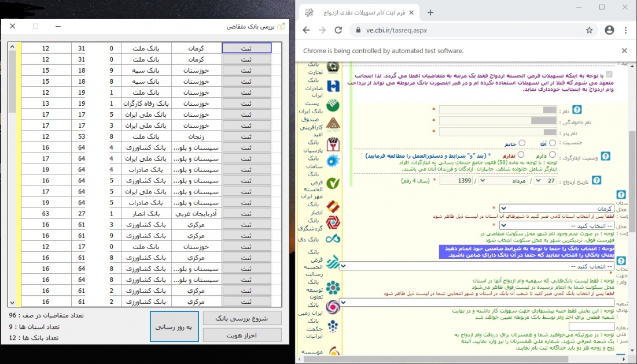Viewport: 637px width, 364px height.
Task: Open the bank selection dropdown
Action: (477, 266)
